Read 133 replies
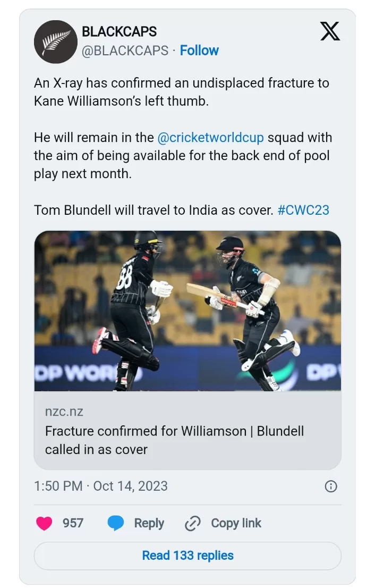The image size is (375, 588). pos(187,556)
